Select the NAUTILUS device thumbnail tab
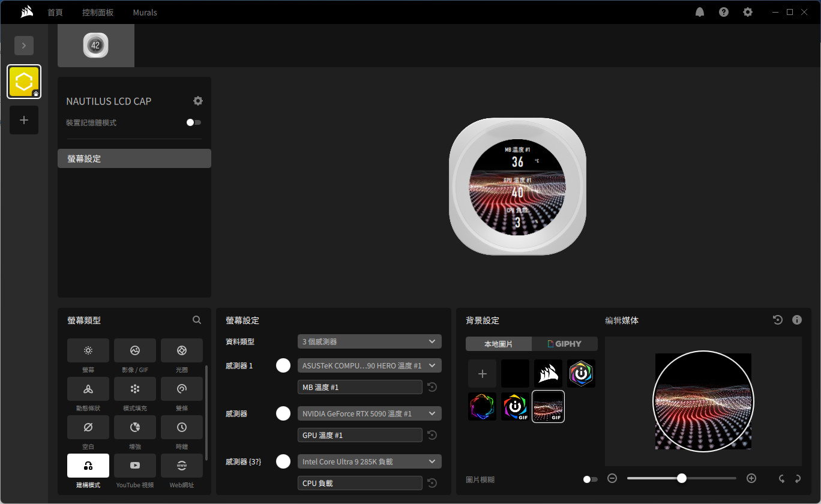 point(96,46)
